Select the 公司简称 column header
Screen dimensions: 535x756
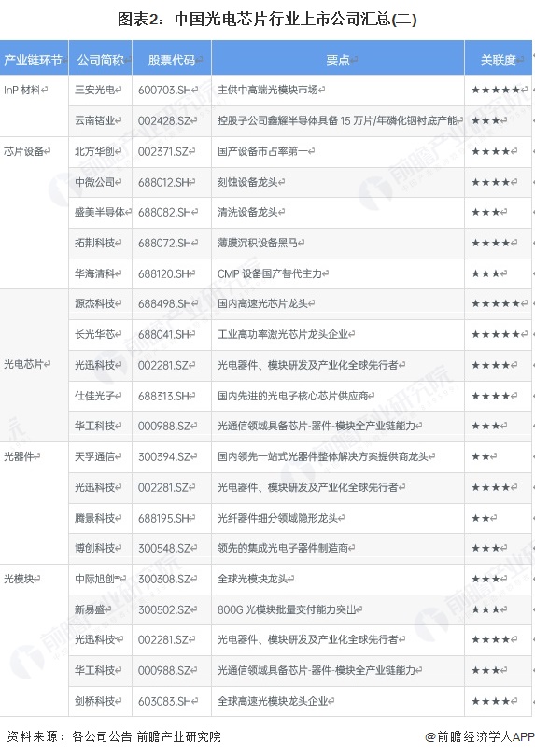(x=100, y=59)
